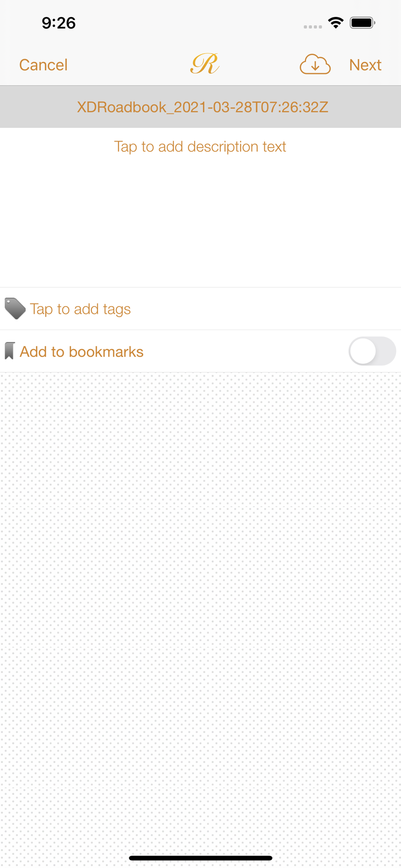Tap to add description text
Screen dimensions: 401x868
(x=200, y=147)
